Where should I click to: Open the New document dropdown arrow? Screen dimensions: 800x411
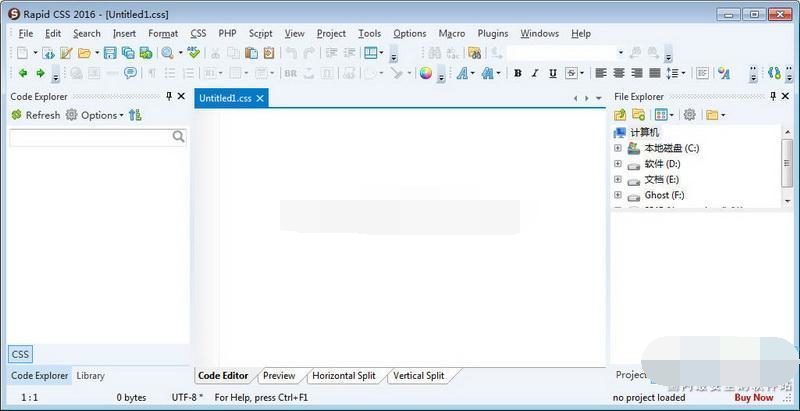click(x=35, y=53)
